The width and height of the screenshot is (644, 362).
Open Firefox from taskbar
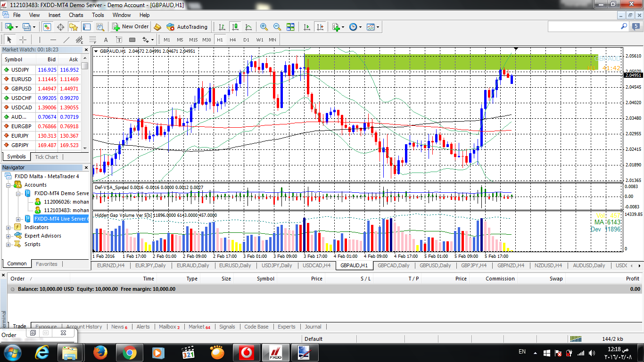click(x=100, y=353)
